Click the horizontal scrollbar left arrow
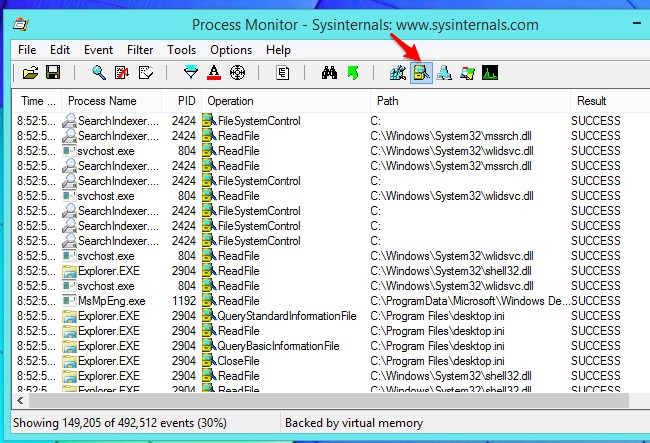The height and width of the screenshot is (443, 650). [x=20, y=400]
